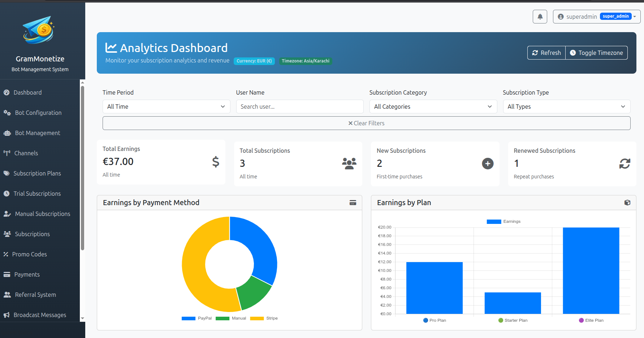Toggle the PayPal legend in donut chart

pos(197,318)
